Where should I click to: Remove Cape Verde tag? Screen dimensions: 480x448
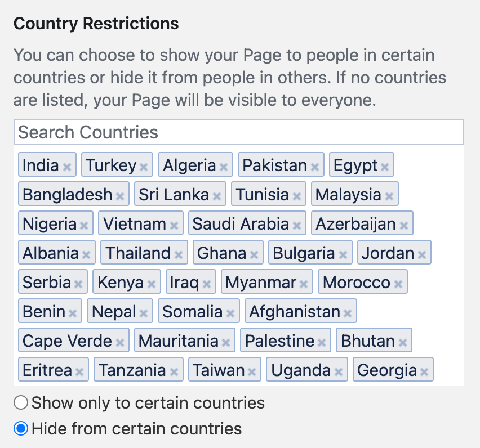tap(120, 342)
